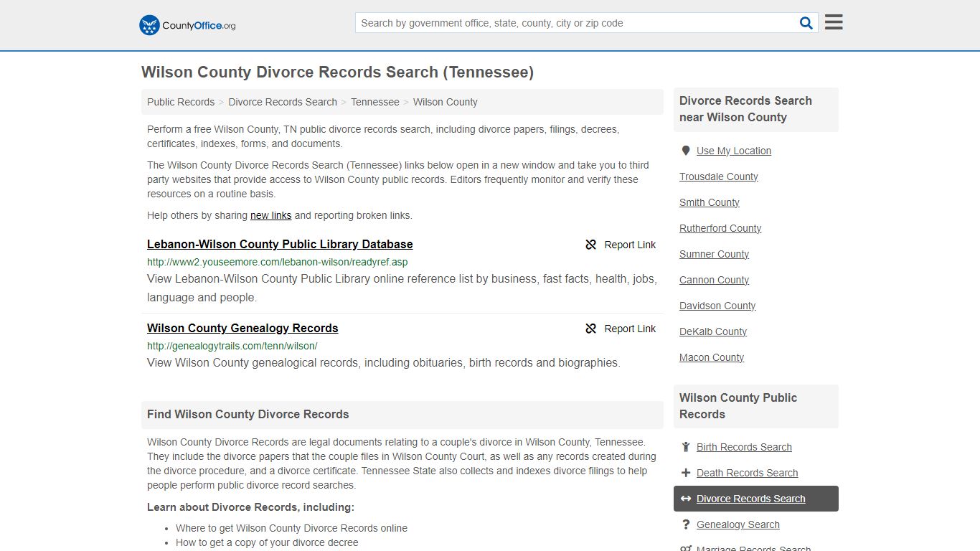Go to Divorce Records Search breadcrumb
Image resolution: width=980 pixels, height=551 pixels.
(283, 102)
